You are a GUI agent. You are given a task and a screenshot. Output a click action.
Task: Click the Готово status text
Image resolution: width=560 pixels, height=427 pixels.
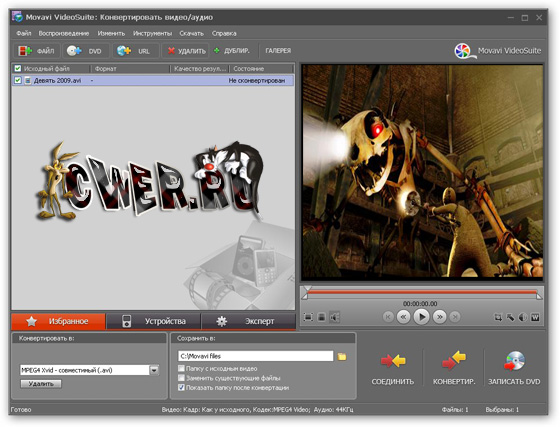21,410
